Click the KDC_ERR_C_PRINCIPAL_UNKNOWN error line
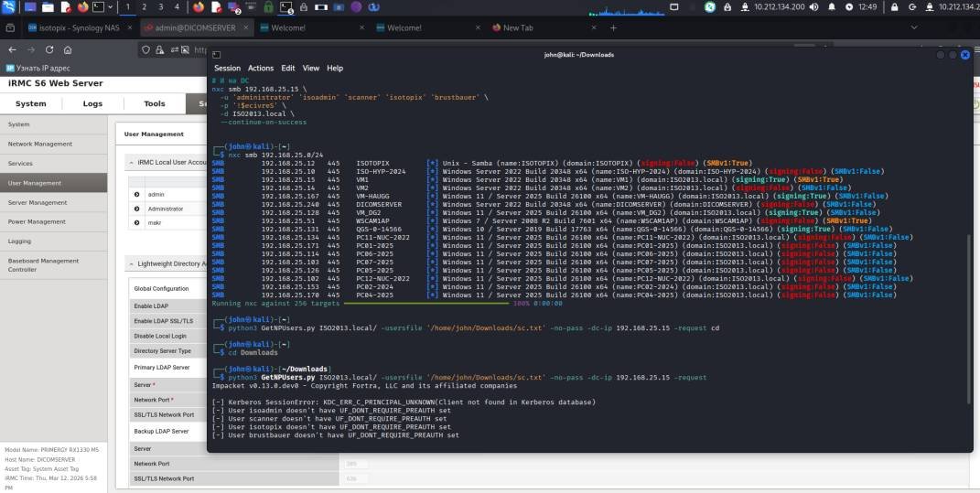The width and height of the screenshot is (980, 493). point(404,402)
